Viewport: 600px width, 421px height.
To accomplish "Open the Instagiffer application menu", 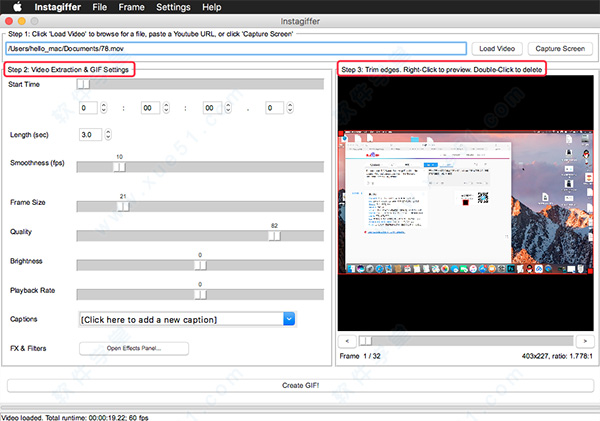I will point(57,7).
